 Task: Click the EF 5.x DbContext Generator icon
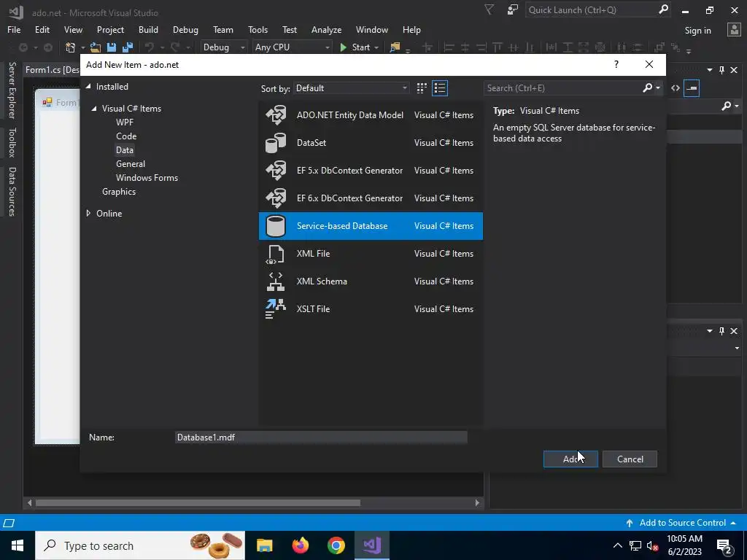[276, 171]
